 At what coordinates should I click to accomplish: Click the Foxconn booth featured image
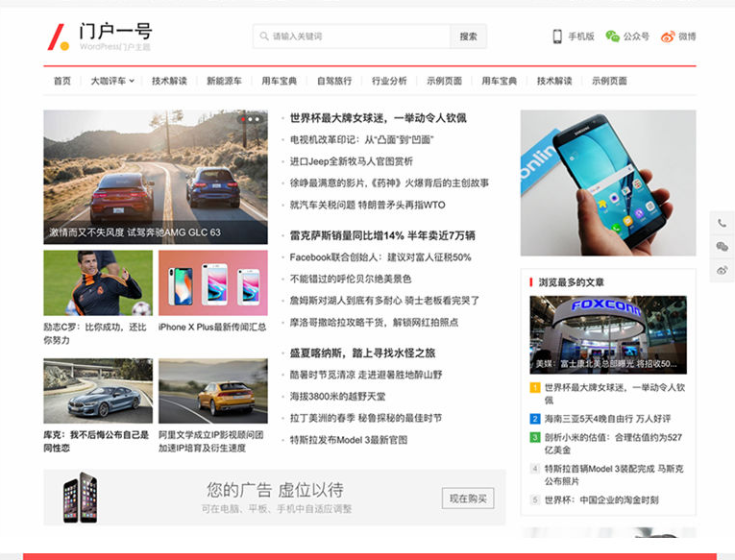click(x=608, y=334)
